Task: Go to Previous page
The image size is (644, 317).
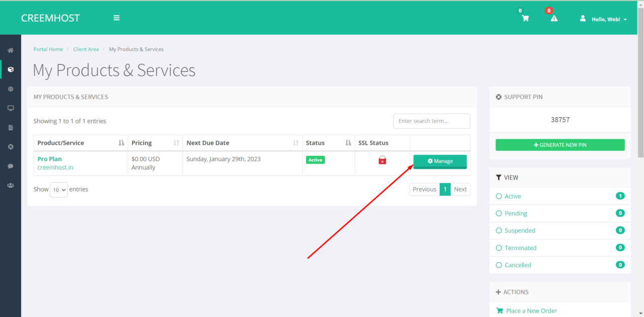Action: coord(424,189)
